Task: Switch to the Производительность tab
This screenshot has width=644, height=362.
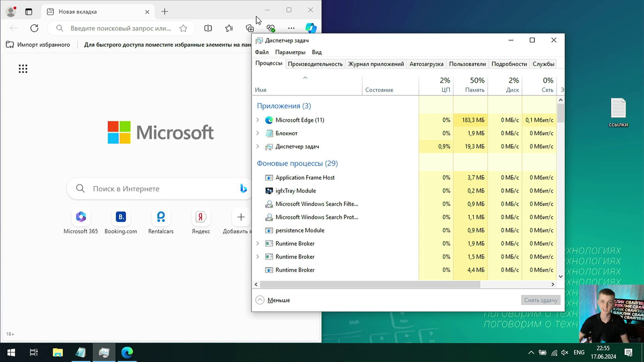Action: [x=315, y=64]
